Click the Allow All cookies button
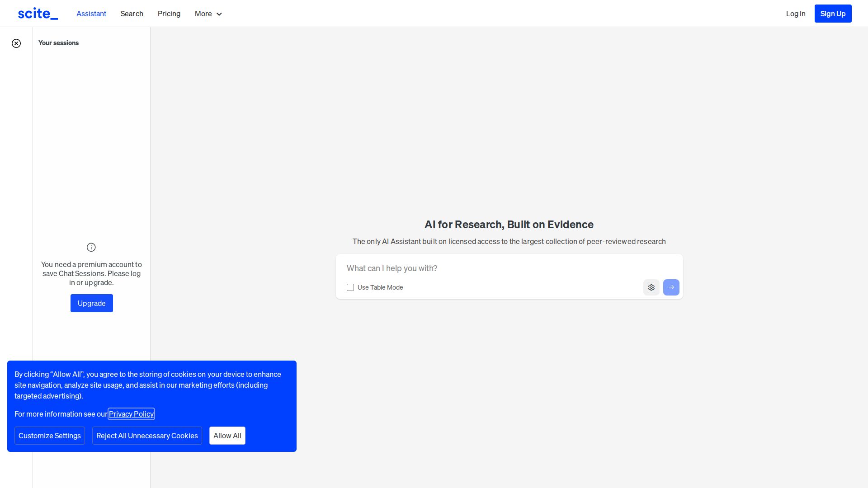Screen dimensions: 868x488 pyautogui.click(x=227, y=436)
